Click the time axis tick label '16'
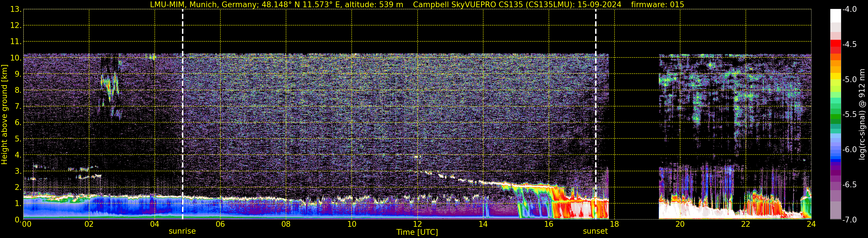The height and width of the screenshot is (238, 868). 549,224
